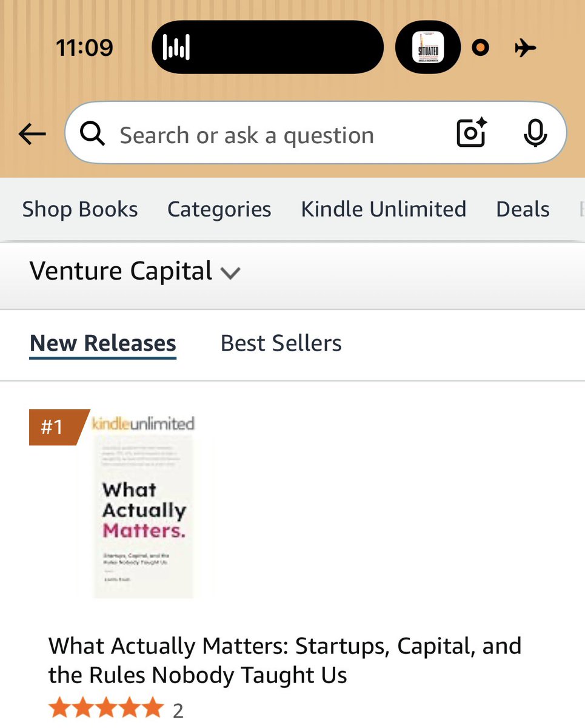Screen dimensions: 585x728
Task: Open the What Actually Matters title link
Action: (x=285, y=660)
